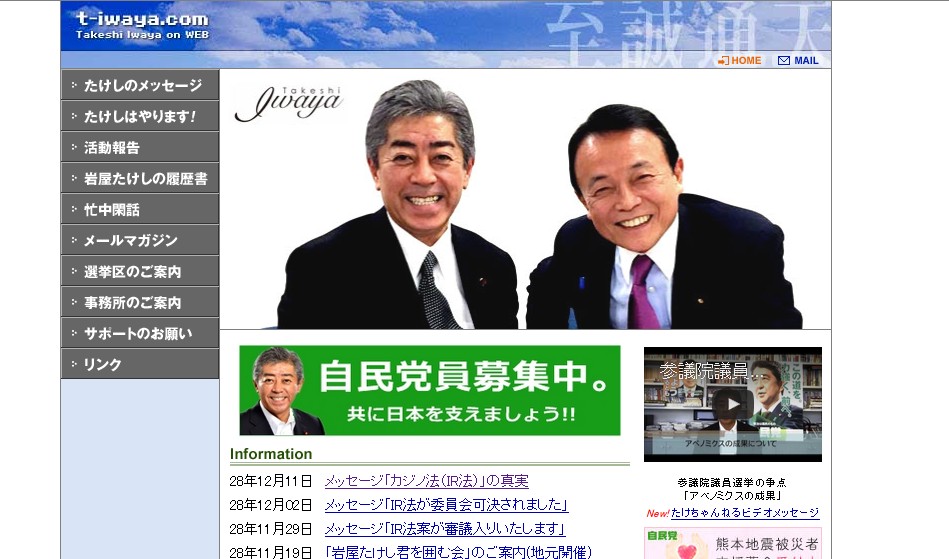Open the 自民党員募集中 green banner

tap(430, 390)
